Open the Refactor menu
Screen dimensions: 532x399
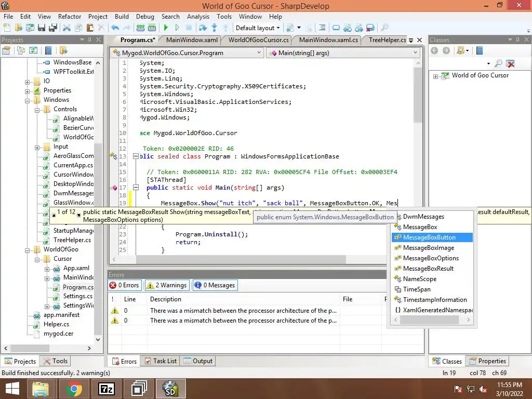(x=70, y=16)
